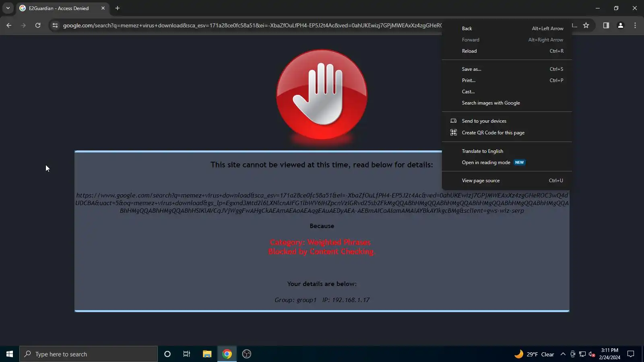Open the clock showing 3:11 PM

coord(609,354)
